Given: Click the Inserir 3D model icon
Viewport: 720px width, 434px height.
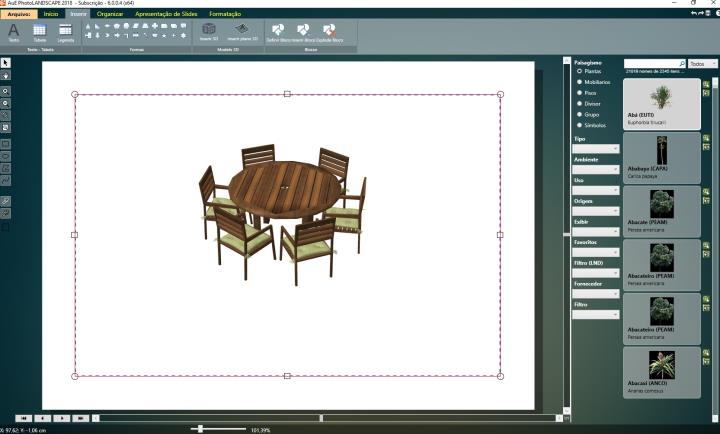Looking at the screenshot, I should [209, 32].
